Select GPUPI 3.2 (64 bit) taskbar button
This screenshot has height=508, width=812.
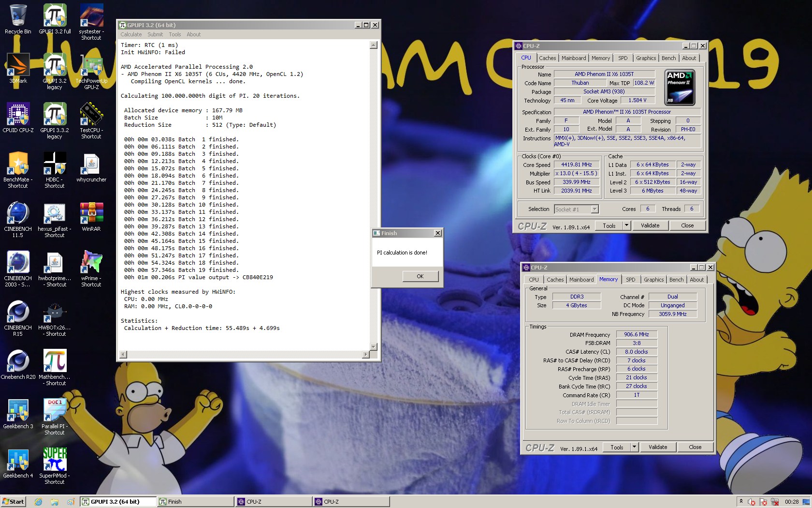point(118,502)
